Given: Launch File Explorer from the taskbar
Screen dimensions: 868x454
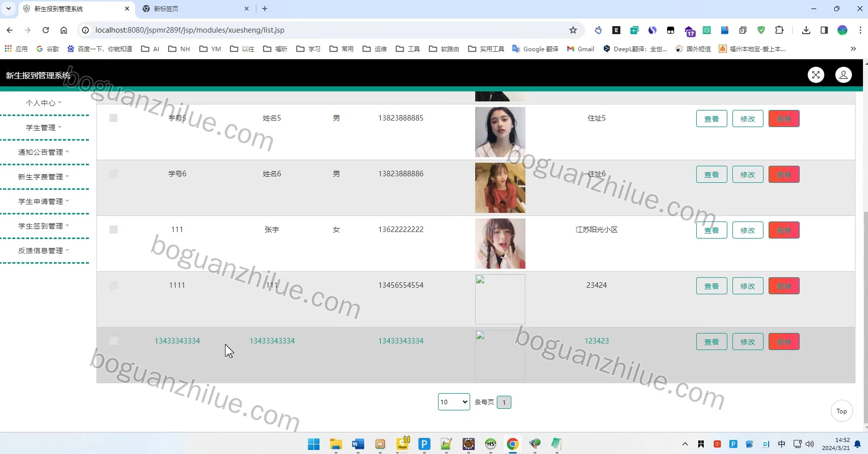Looking at the screenshot, I should pos(336,444).
